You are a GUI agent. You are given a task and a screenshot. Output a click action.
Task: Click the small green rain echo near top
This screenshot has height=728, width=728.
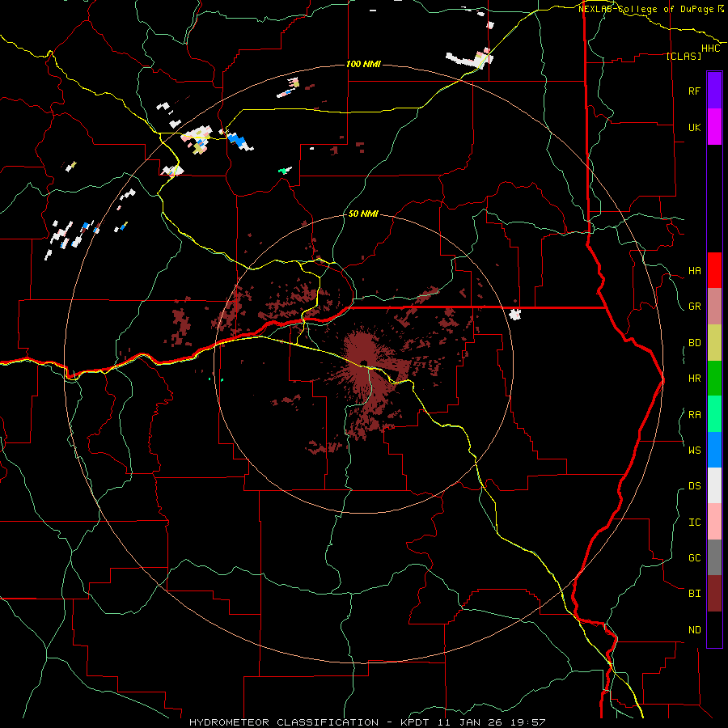tap(284, 171)
